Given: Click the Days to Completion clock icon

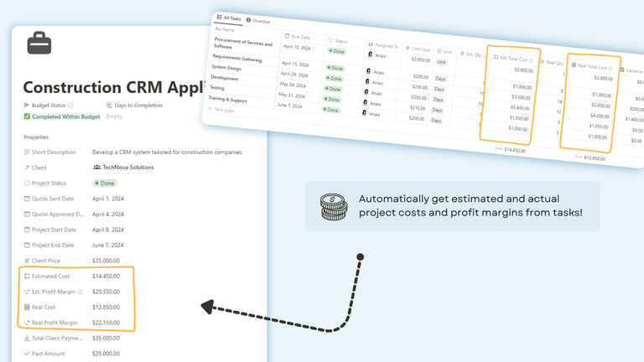Looking at the screenshot, I should tap(109, 106).
